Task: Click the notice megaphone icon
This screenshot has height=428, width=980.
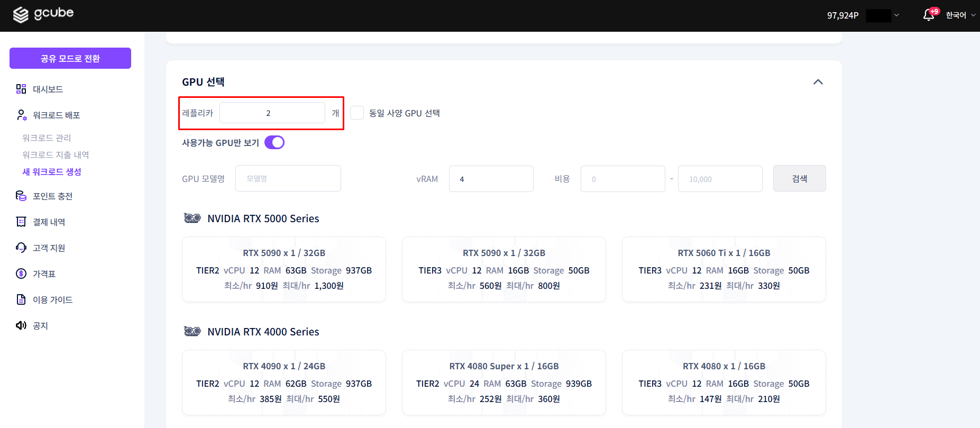Action: click(21, 325)
